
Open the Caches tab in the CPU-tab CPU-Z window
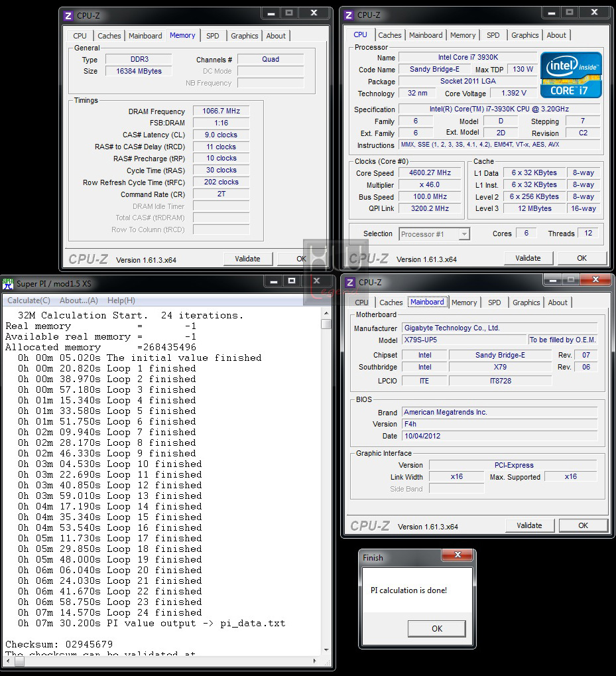[389, 35]
